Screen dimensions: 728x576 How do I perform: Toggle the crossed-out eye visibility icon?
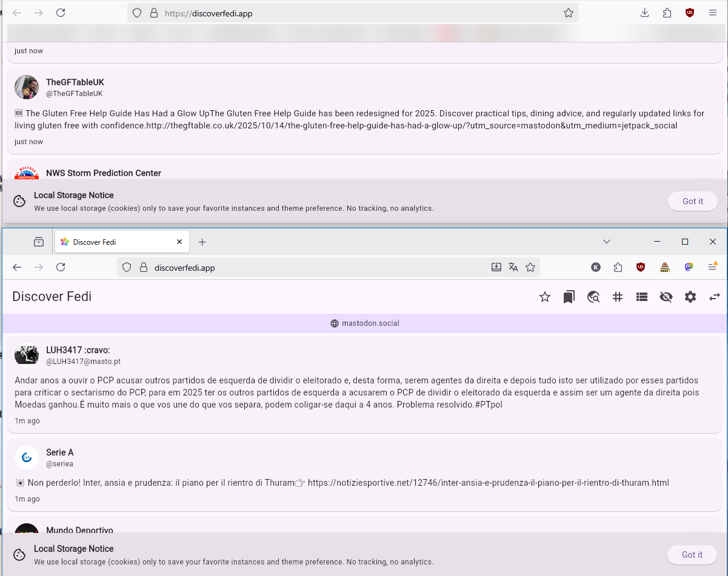[x=666, y=297]
